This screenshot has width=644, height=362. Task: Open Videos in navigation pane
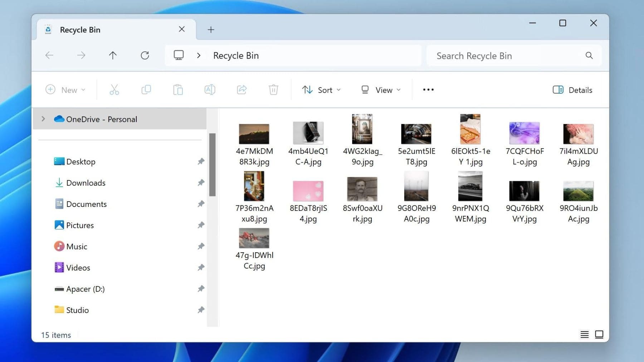pos(72,267)
